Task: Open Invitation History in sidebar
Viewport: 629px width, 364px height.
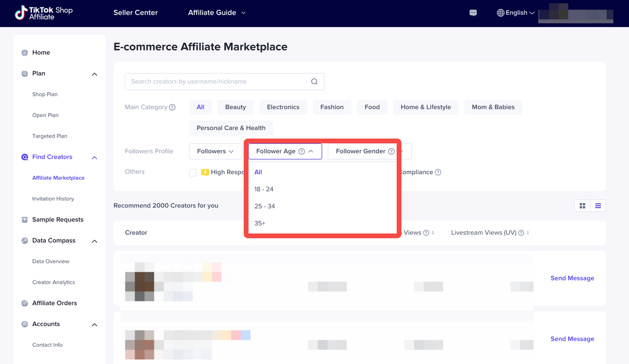Action: pyautogui.click(x=53, y=198)
